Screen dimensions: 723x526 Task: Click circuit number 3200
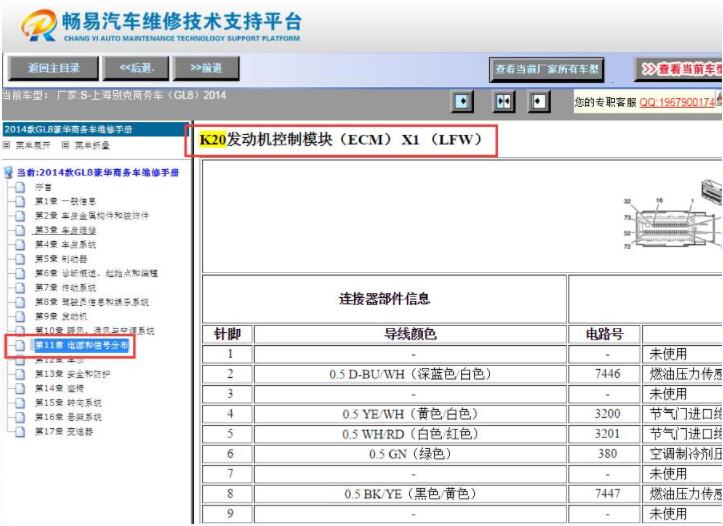coord(607,414)
